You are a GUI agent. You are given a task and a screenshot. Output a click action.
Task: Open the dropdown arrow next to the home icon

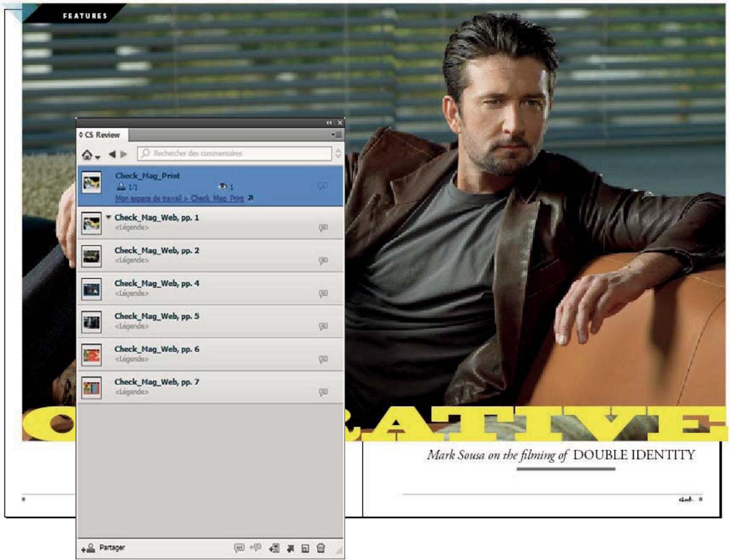tap(98, 158)
